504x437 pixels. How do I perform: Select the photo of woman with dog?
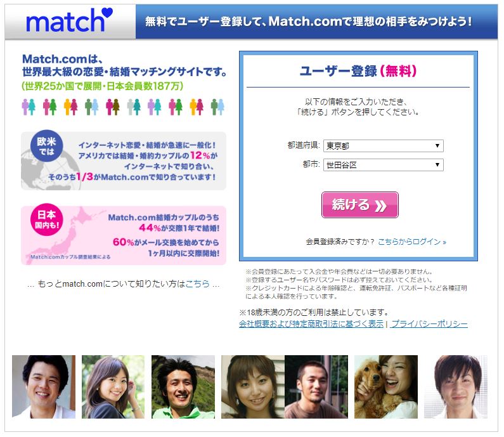coord(386,386)
